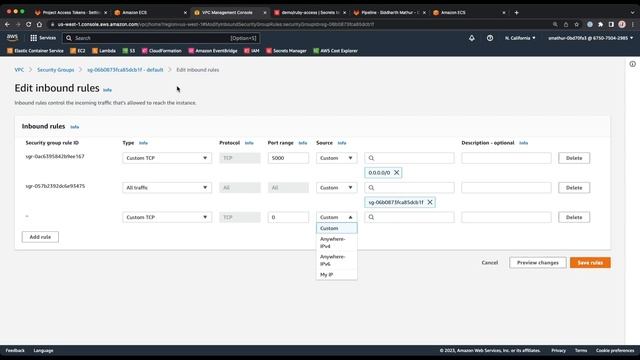This screenshot has width=640, height=360.
Task: Open the EC2 shortcut in favorites bar
Action: click(78, 51)
